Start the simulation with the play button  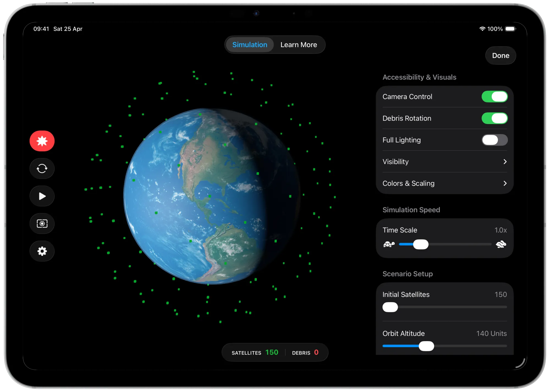42,196
